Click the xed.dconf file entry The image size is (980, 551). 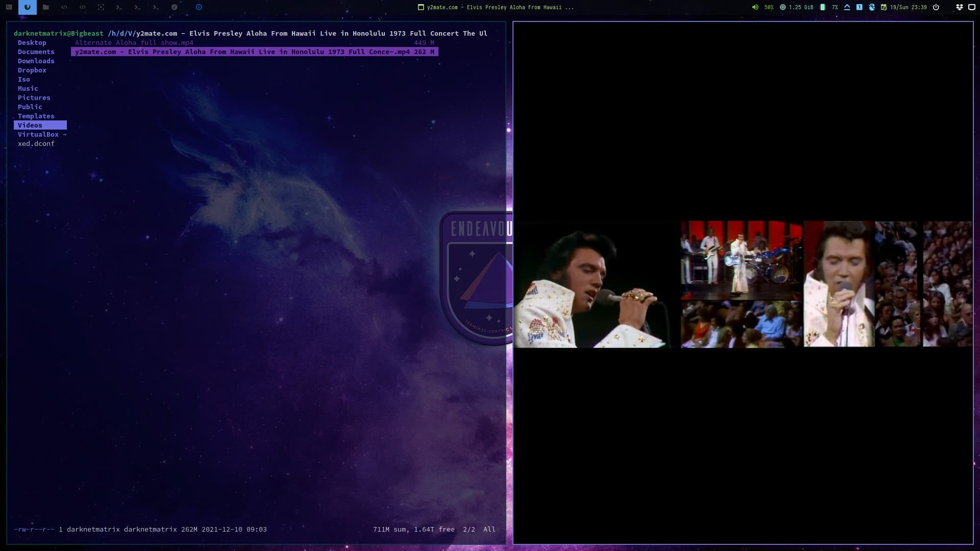click(36, 144)
